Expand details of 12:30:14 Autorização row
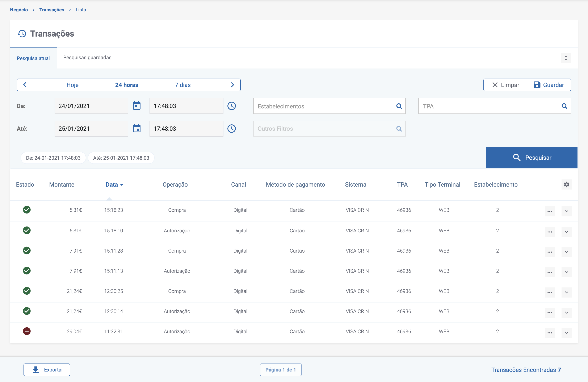This screenshot has height=382, width=588. click(x=566, y=312)
